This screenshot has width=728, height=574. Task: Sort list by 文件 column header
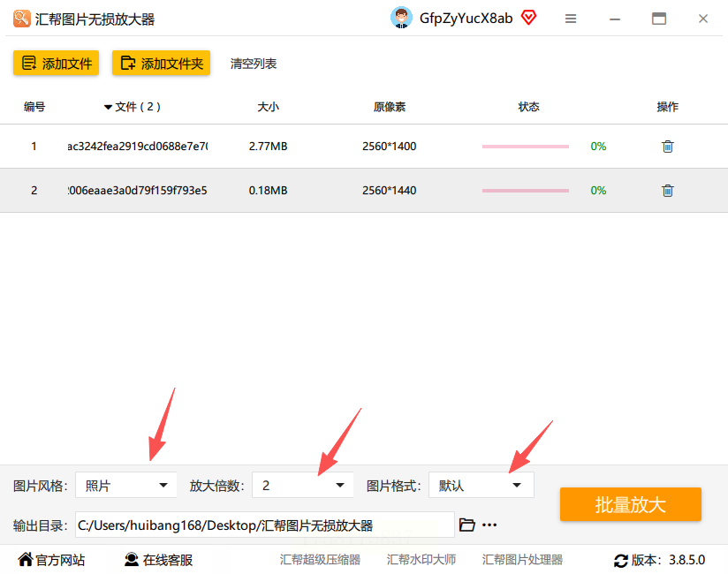point(133,107)
